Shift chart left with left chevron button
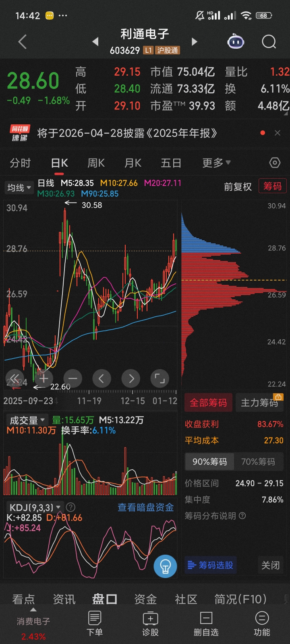290x644 pixels. click(102, 378)
